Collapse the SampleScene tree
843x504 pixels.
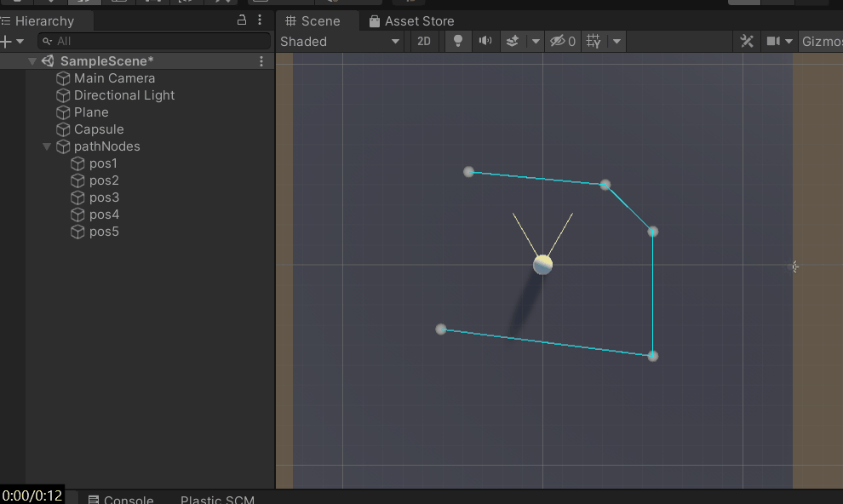[x=32, y=61]
